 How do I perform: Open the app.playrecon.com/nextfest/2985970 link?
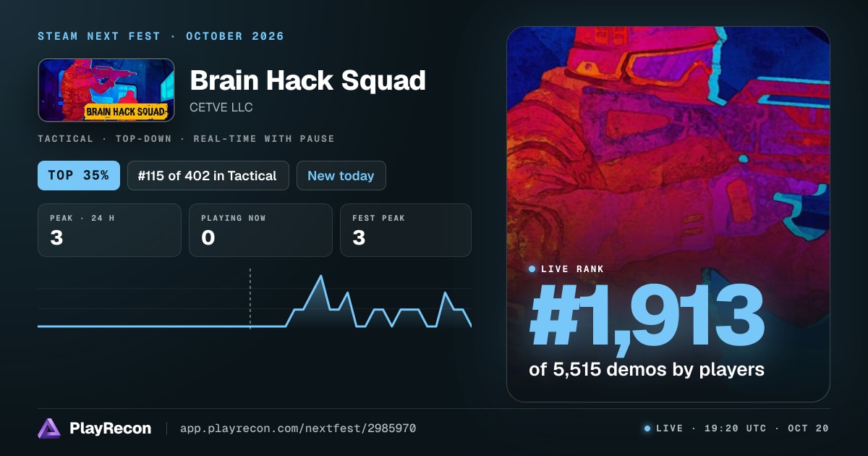point(297,428)
